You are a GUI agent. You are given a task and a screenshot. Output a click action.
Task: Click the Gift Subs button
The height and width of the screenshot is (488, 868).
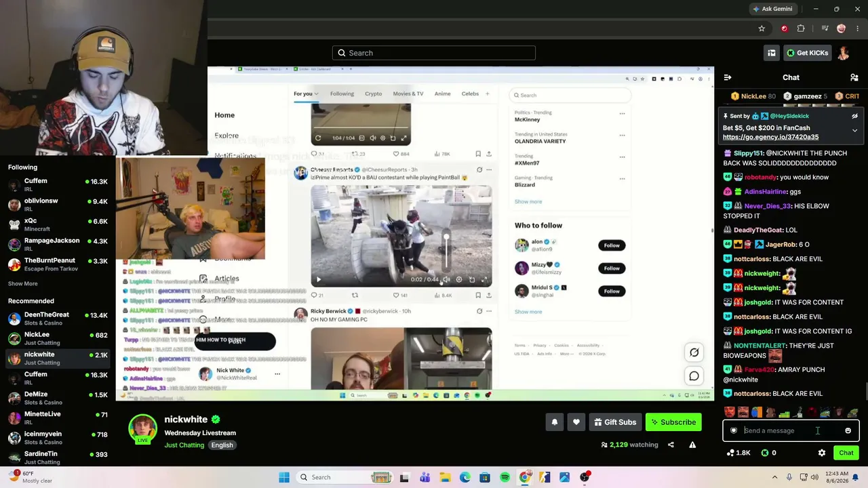click(x=615, y=422)
